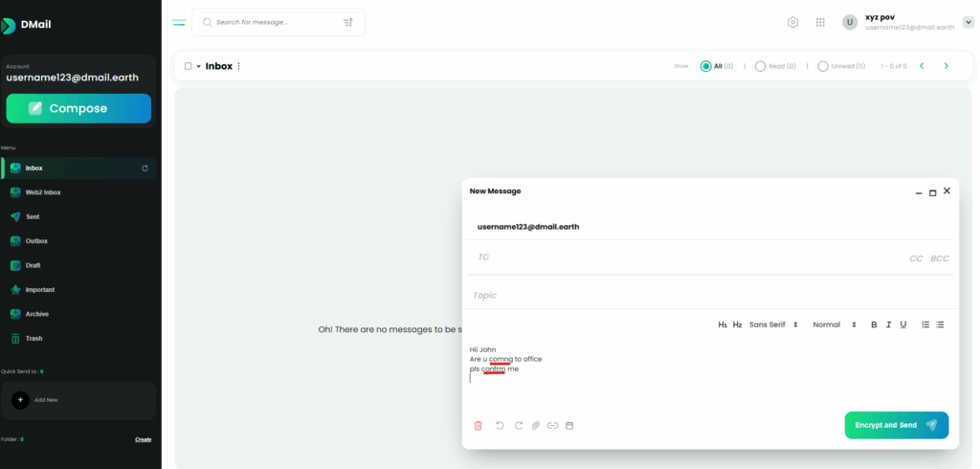Undo the last edit in the message

pos(500,425)
